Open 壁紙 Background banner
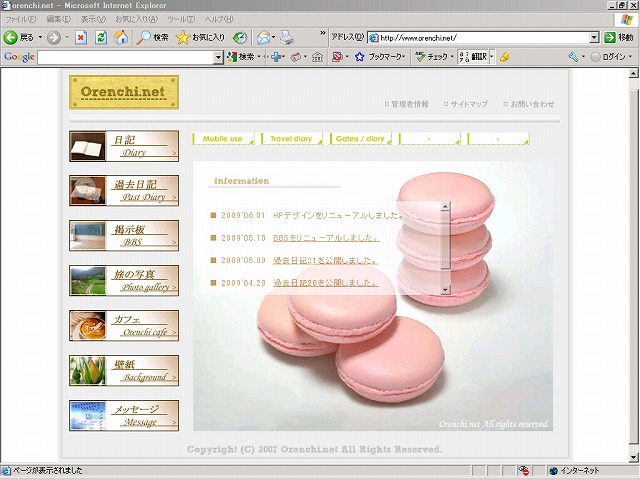The image size is (640, 480). tap(124, 370)
